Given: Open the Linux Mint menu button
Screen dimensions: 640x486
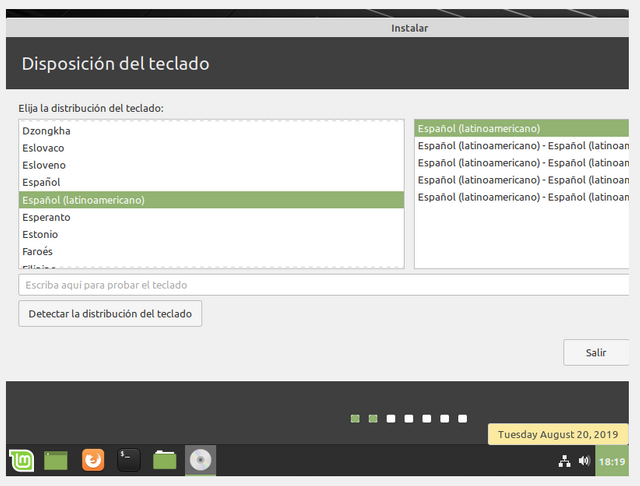Looking at the screenshot, I should point(21,460).
